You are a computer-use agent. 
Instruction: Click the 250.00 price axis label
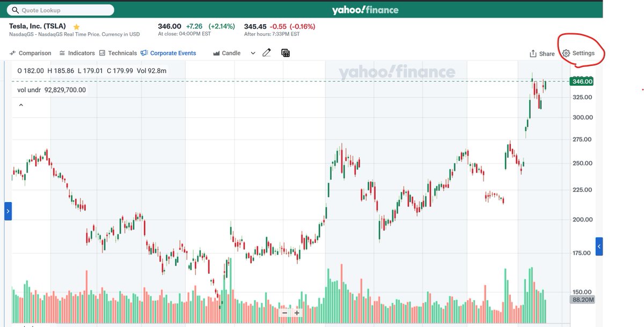[x=582, y=163]
